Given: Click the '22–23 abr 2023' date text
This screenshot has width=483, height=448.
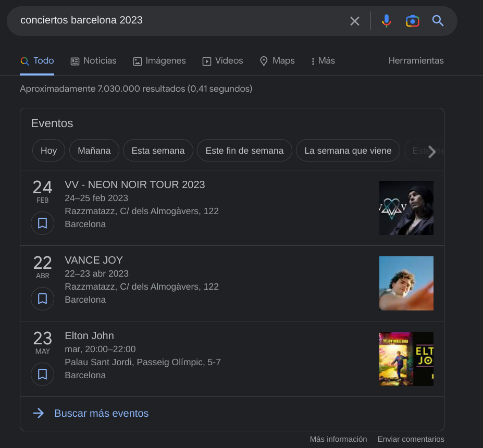Looking at the screenshot, I should click(97, 273).
